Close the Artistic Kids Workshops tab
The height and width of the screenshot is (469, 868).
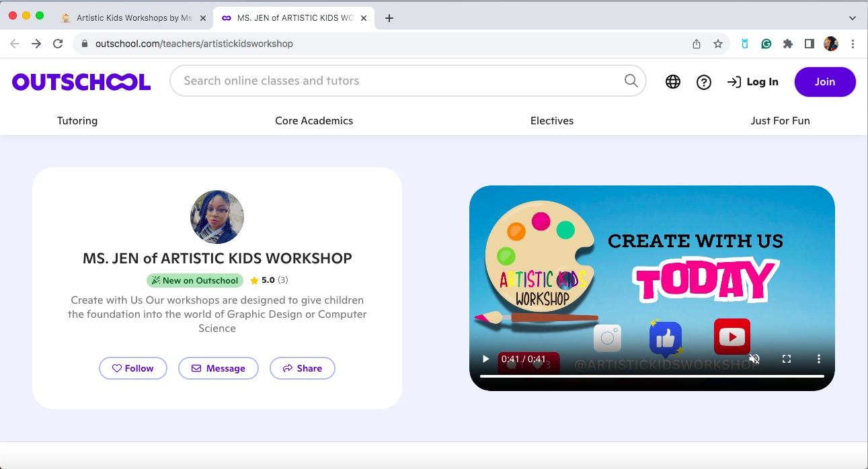[x=203, y=18]
